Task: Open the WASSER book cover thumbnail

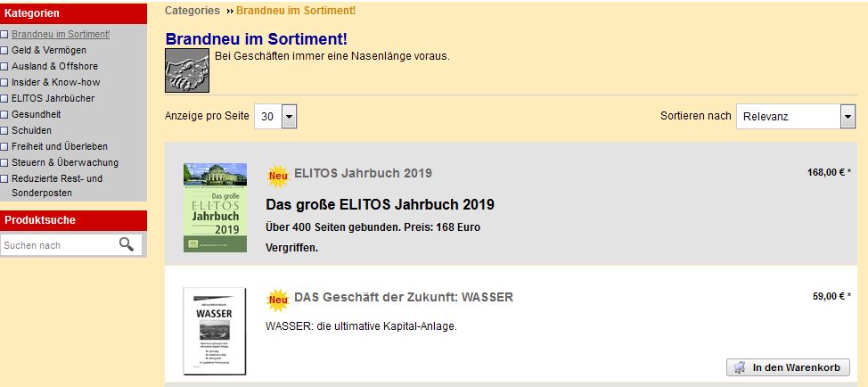Action: point(215,331)
